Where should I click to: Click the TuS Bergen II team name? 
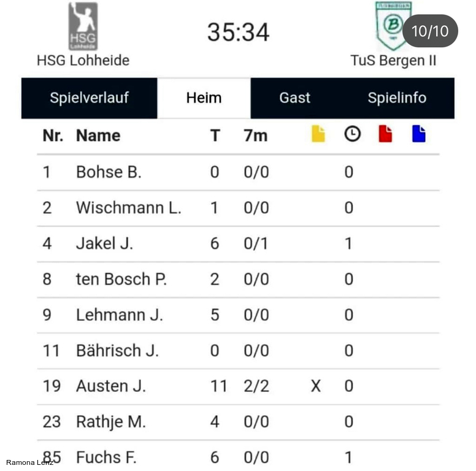pos(393,61)
